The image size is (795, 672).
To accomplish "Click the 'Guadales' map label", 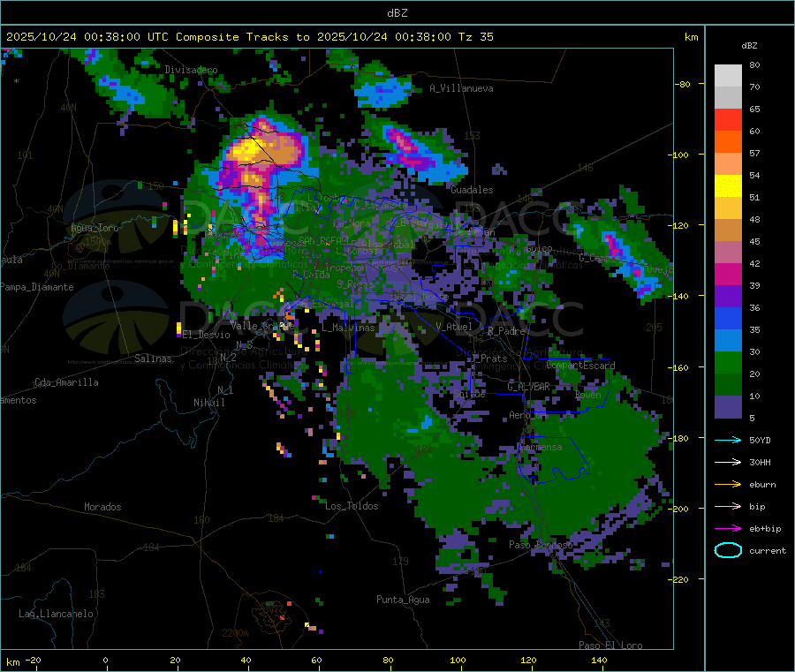I will 472,190.
